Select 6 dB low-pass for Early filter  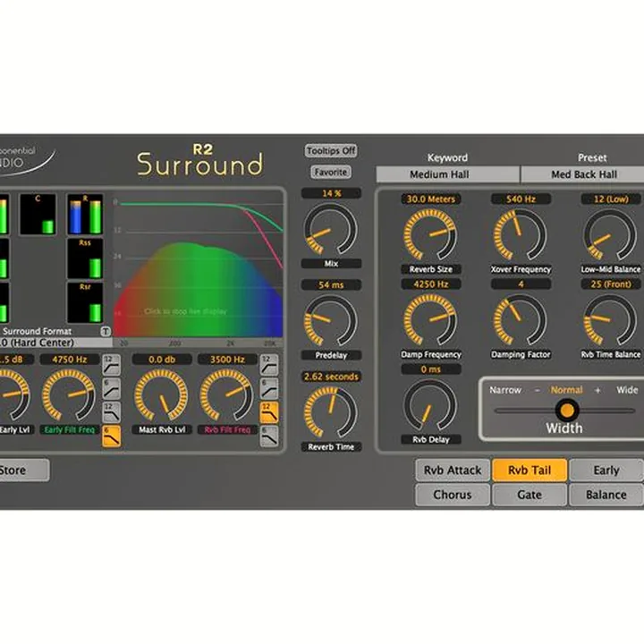click(x=111, y=436)
